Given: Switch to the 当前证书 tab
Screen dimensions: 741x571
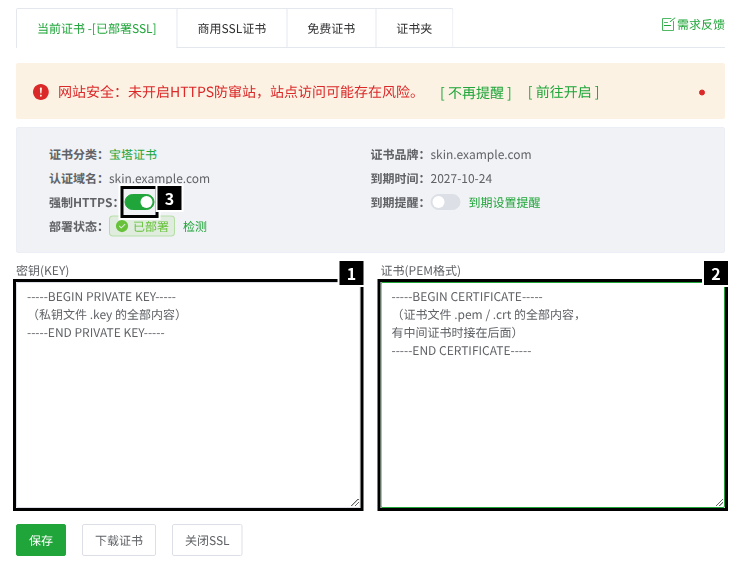Looking at the screenshot, I should [96, 29].
